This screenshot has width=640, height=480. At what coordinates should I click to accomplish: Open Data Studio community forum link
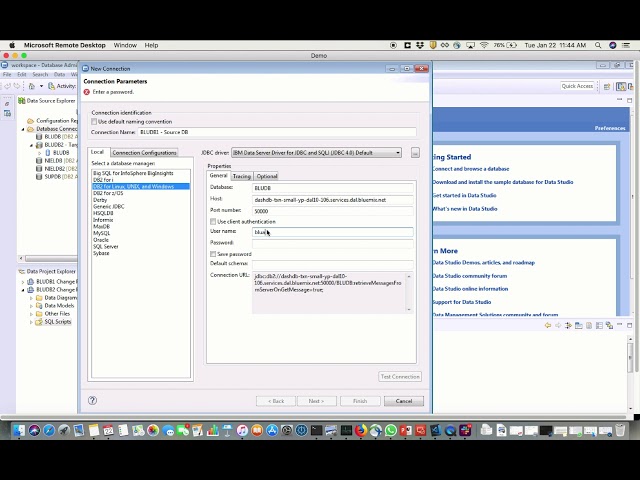(470, 276)
